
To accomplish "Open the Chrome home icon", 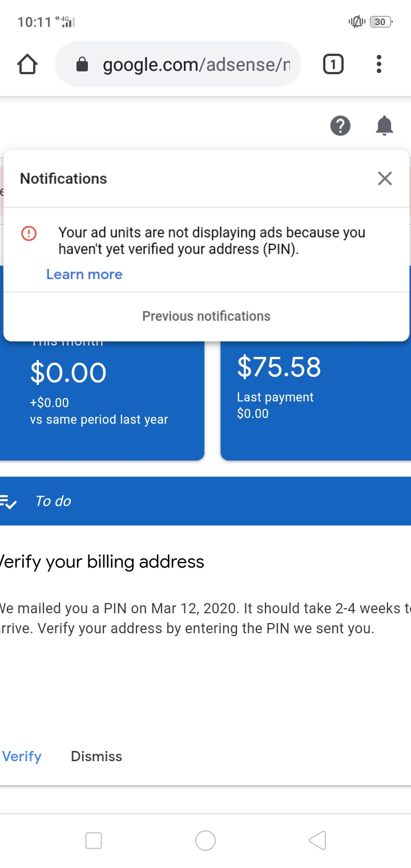I will click(26, 64).
